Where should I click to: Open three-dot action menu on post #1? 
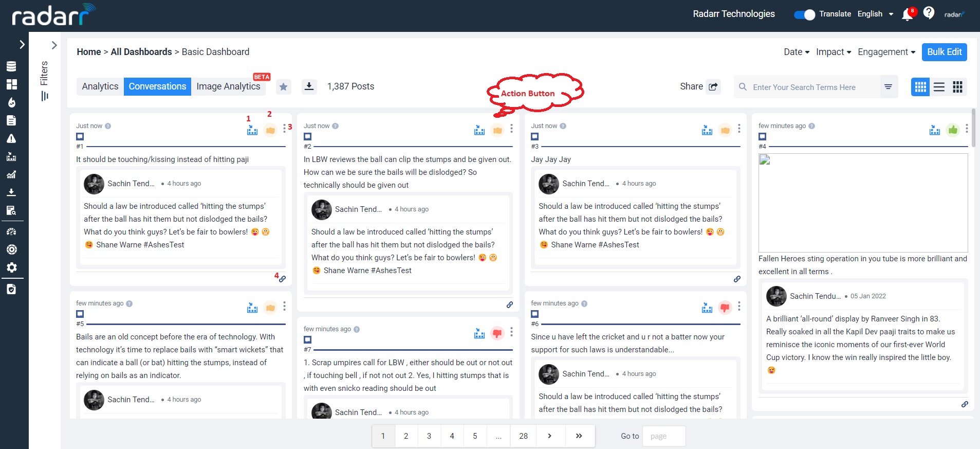click(284, 128)
